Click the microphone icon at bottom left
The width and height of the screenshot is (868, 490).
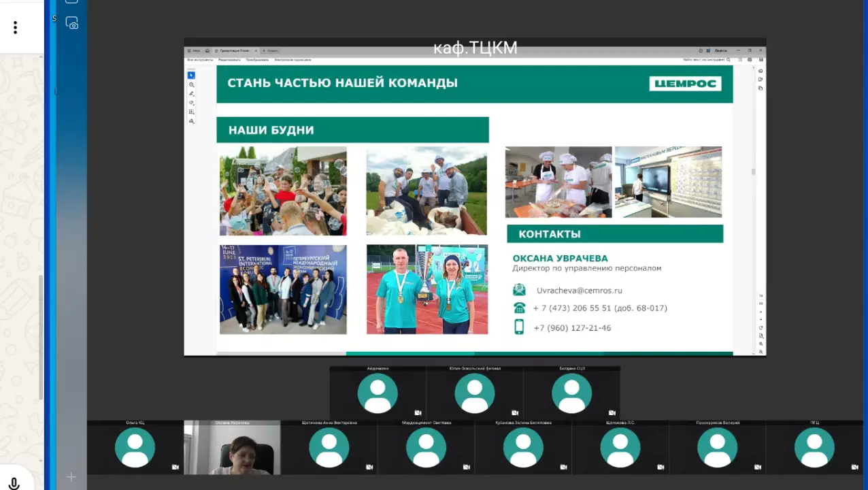click(14, 483)
